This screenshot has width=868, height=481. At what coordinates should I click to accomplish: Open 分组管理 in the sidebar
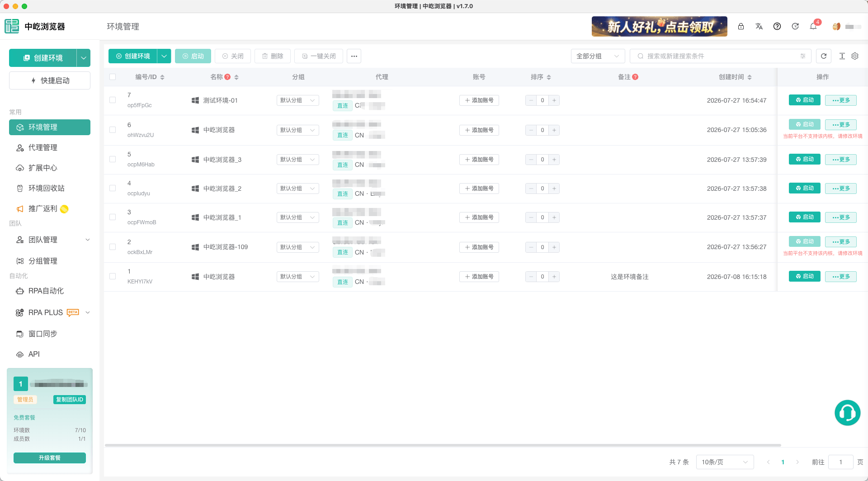pos(50,261)
